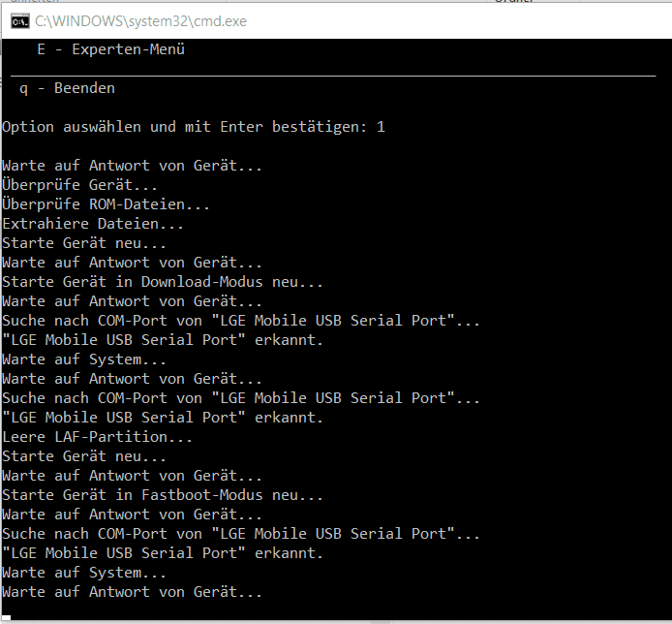Viewport: 672px width, 624px height.
Task: Click the 'E - Experten-Menü' menu entry
Action: [111, 49]
